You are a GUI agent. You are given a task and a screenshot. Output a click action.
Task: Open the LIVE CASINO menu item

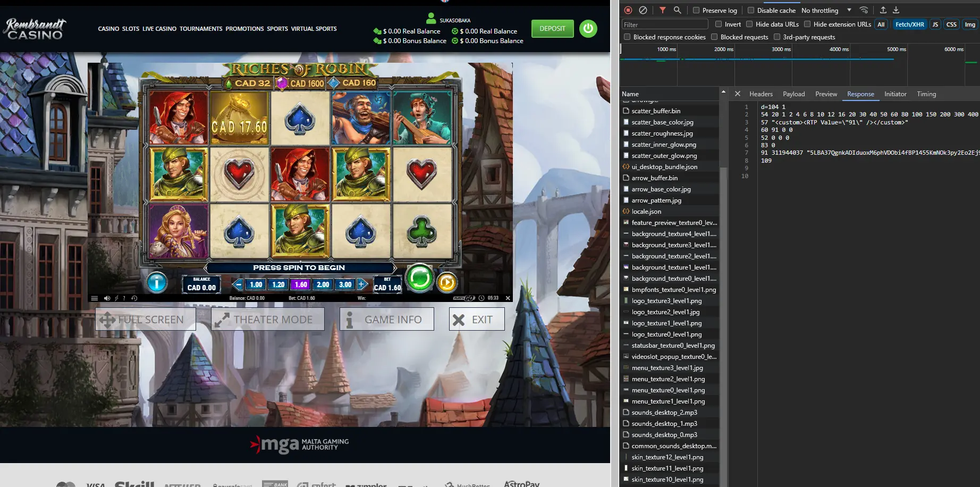(159, 29)
